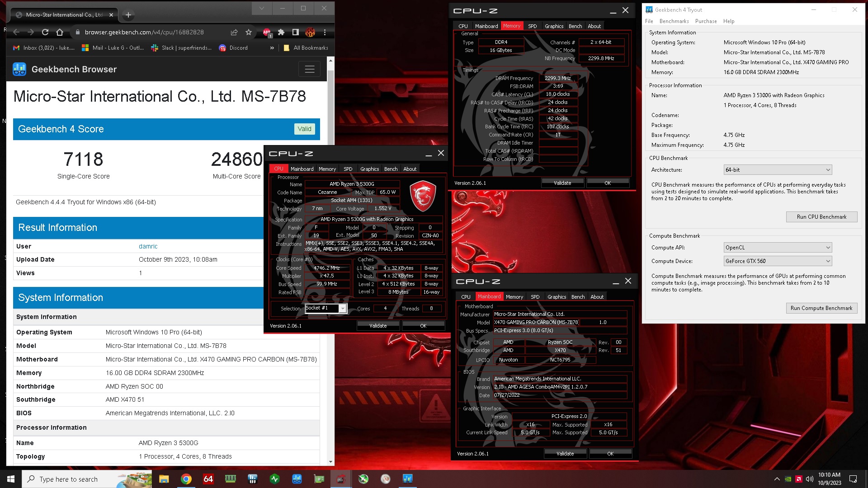Open the damric user profile link
This screenshot has height=488, width=868.
pos(148,246)
